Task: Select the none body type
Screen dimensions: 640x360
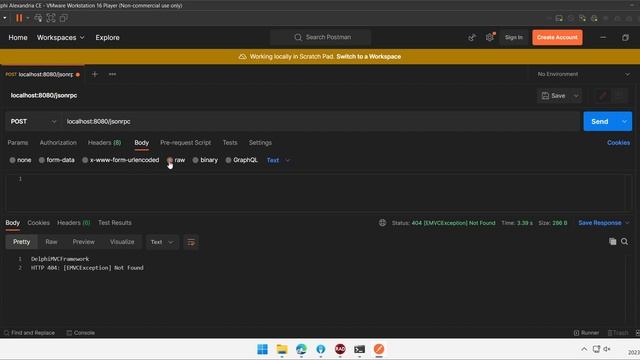Action: point(20,160)
